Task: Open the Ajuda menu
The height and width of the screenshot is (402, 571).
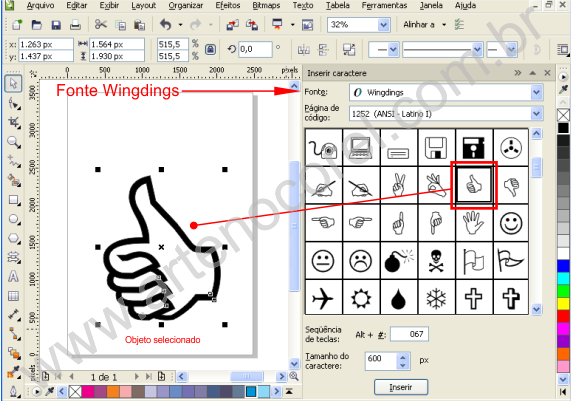Action: pos(465,5)
